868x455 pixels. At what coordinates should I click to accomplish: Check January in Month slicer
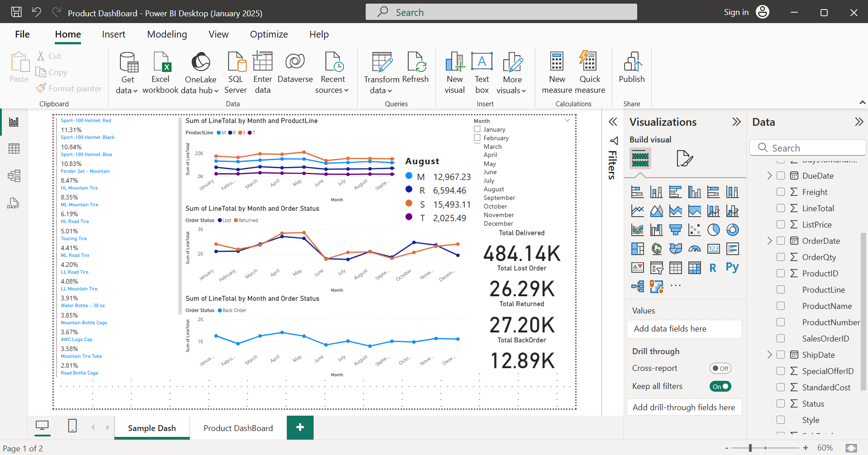coord(477,129)
